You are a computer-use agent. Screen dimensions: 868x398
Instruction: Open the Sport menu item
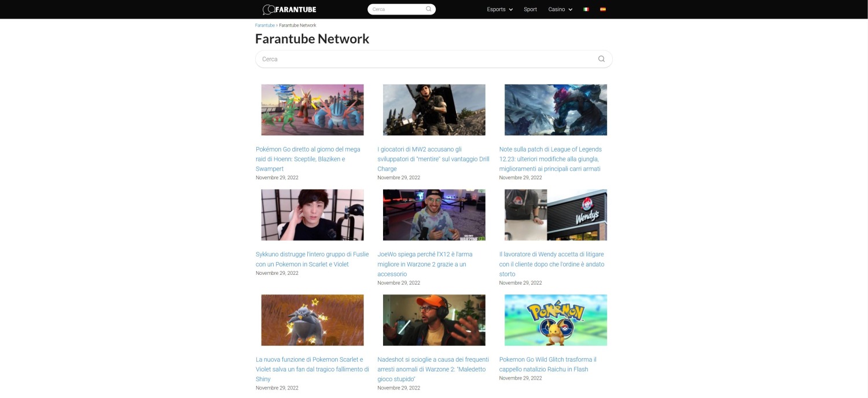[x=530, y=9]
